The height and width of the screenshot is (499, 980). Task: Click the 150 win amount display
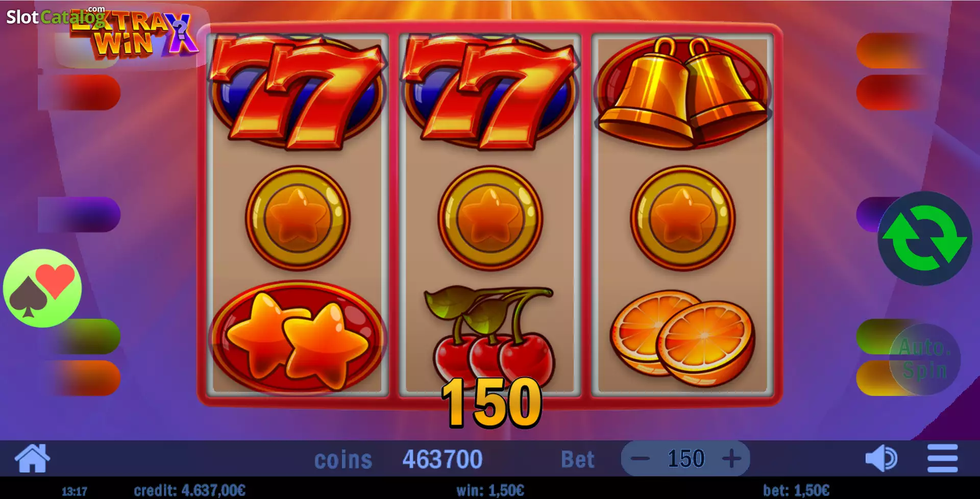[491, 403]
